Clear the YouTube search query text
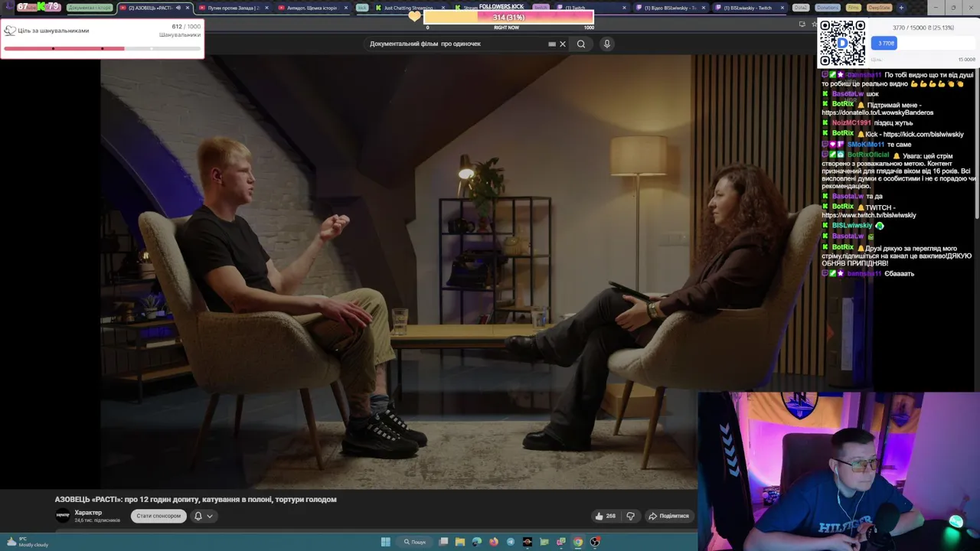980x551 pixels. pyautogui.click(x=563, y=44)
